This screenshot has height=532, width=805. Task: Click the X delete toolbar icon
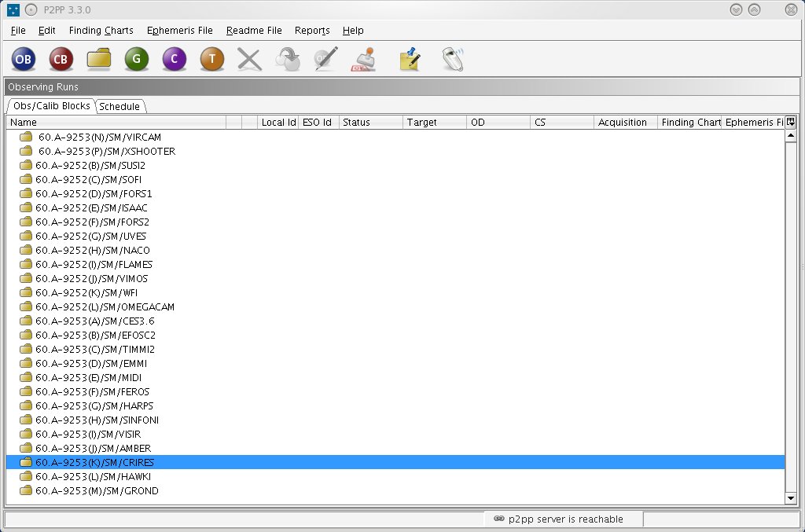[249, 59]
